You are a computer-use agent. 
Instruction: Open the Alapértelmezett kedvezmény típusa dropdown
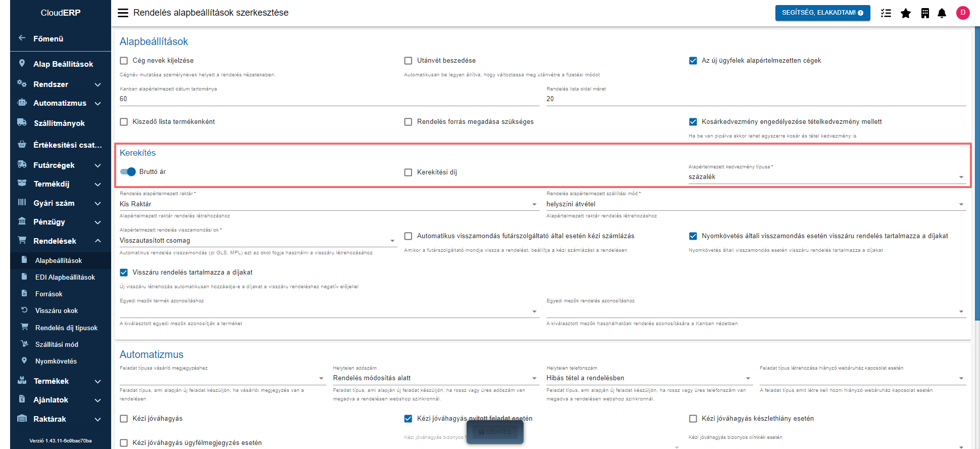point(826,177)
